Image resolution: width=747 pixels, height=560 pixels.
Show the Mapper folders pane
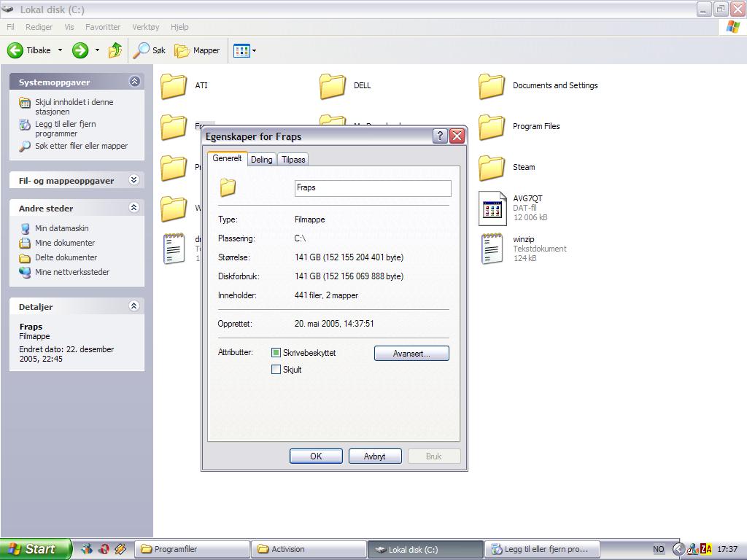(x=197, y=50)
